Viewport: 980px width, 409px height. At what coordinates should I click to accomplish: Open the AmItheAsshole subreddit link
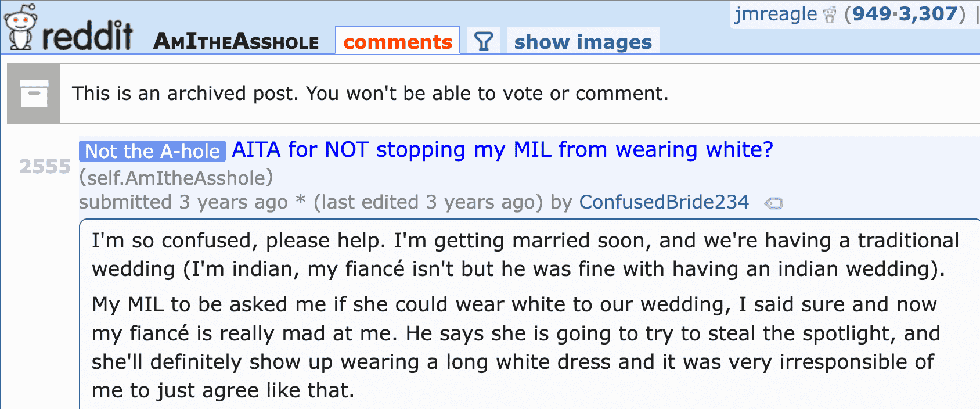pyautogui.click(x=236, y=42)
